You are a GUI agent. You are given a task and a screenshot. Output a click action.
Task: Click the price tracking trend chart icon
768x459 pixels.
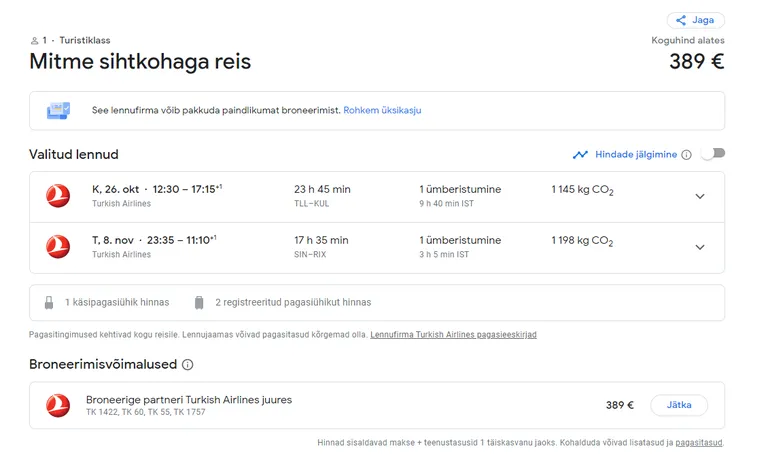point(580,155)
